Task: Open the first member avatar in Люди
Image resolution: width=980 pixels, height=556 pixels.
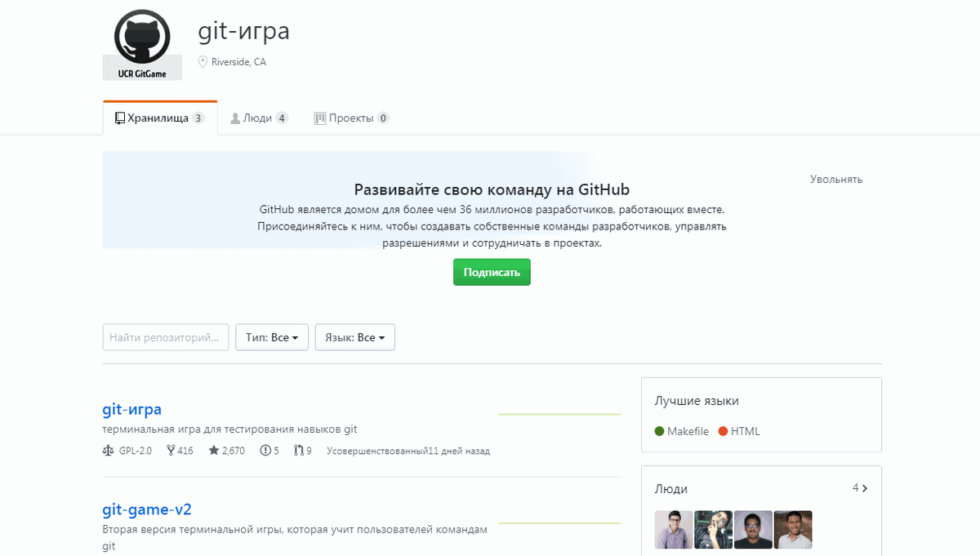Action: point(674,530)
